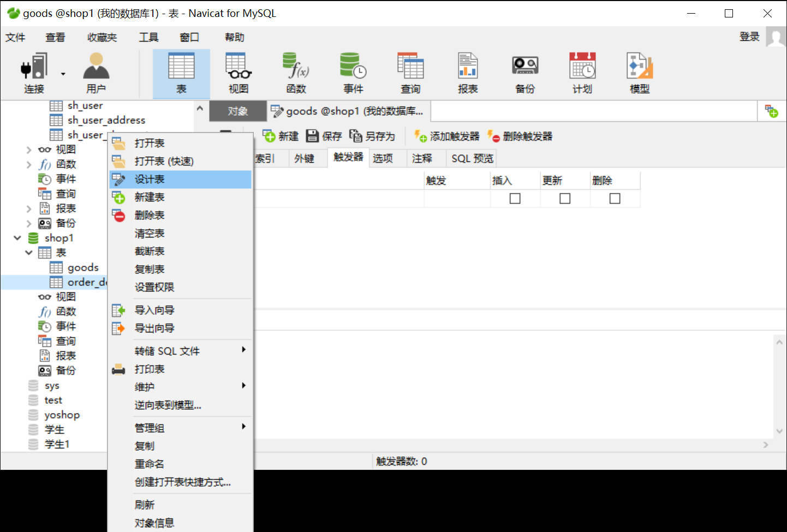Open the 查询 toolbar icon
Viewport: 787px width, 532px height.
pyautogui.click(x=410, y=73)
